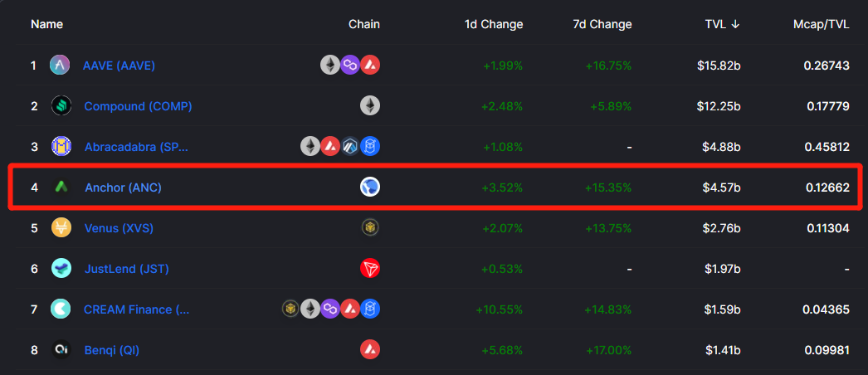Open the AAVE (AAVE) link
The width and height of the screenshot is (868, 375).
point(119,66)
